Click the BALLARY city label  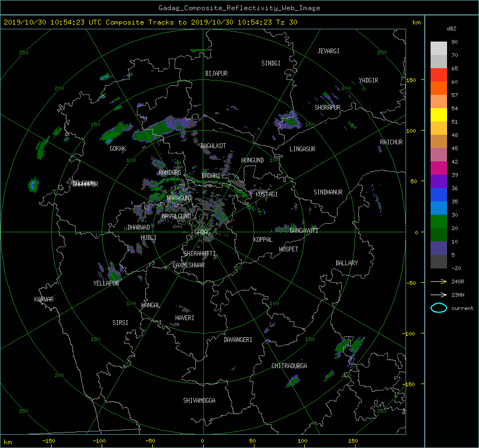coord(346,263)
